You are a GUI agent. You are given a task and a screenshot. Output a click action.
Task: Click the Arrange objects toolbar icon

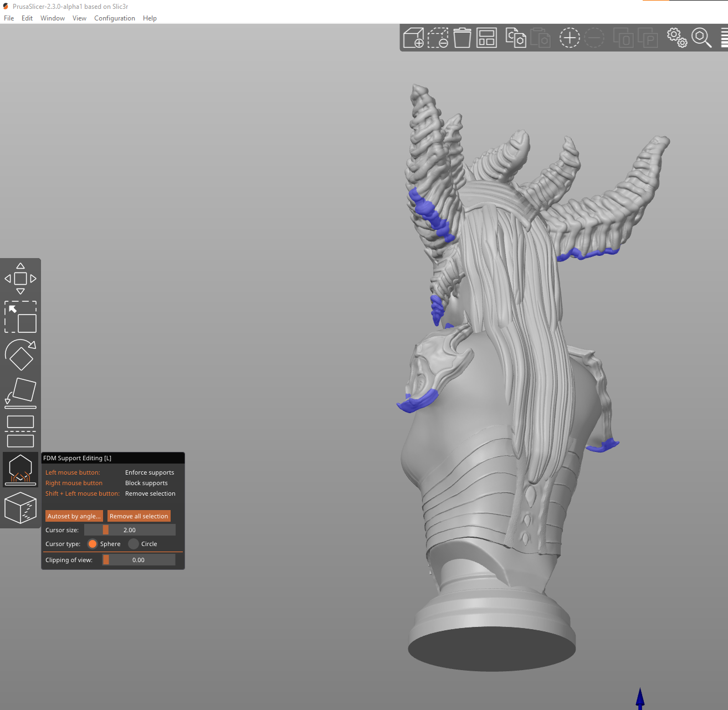[486, 38]
